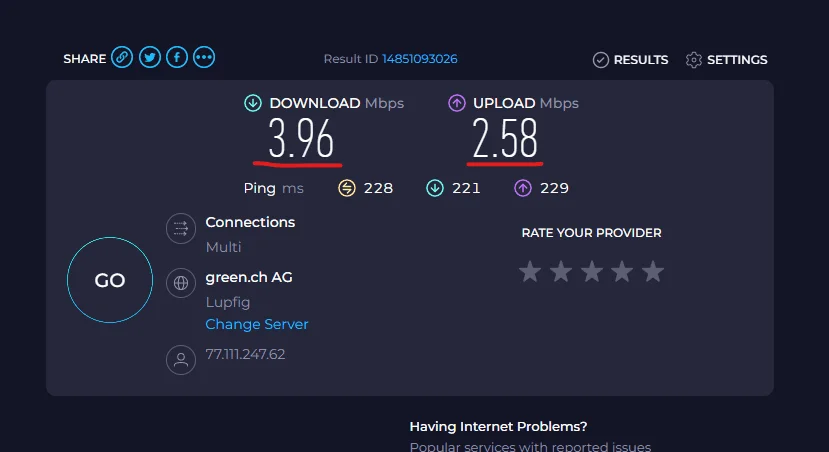Screen dimensions: 829x452
Task: Share result on Twitter
Action: [x=150, y=57]
